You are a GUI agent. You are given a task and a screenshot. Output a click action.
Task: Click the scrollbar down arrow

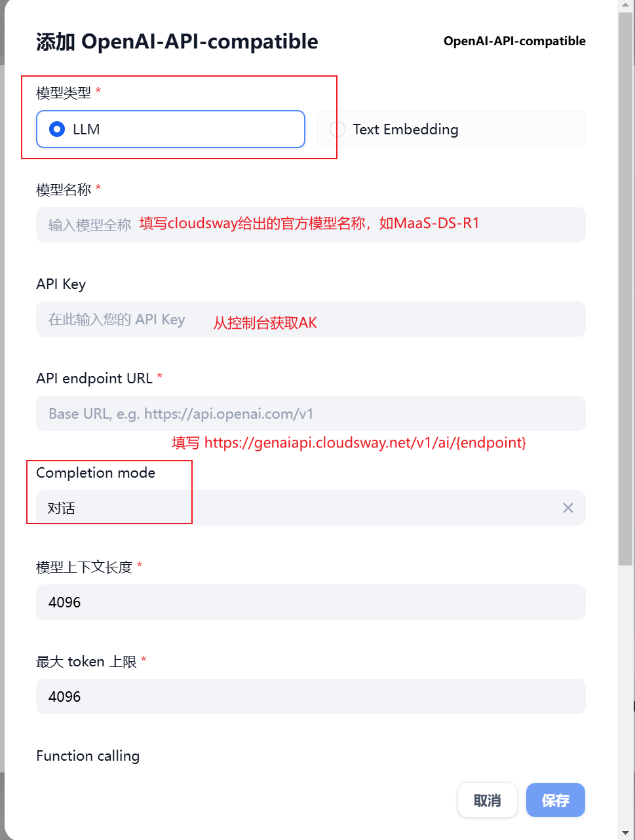click(x=626, y=833)
